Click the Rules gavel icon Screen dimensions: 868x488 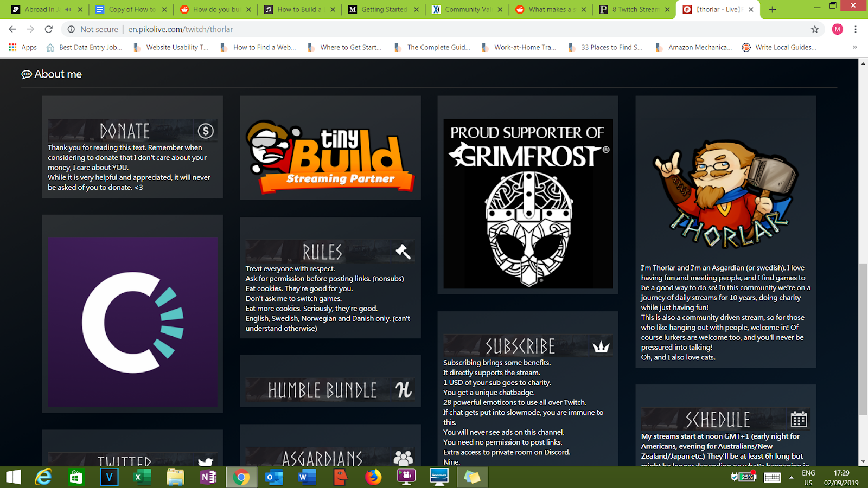pos(403,252)
